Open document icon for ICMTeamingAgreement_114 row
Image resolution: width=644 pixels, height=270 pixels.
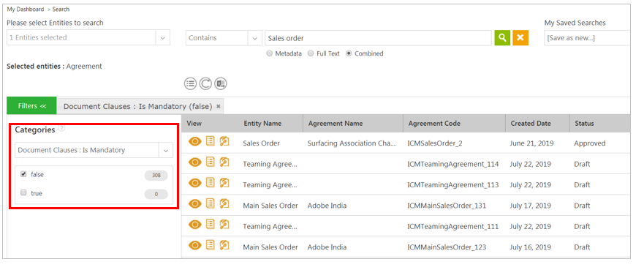pos(211,162)
